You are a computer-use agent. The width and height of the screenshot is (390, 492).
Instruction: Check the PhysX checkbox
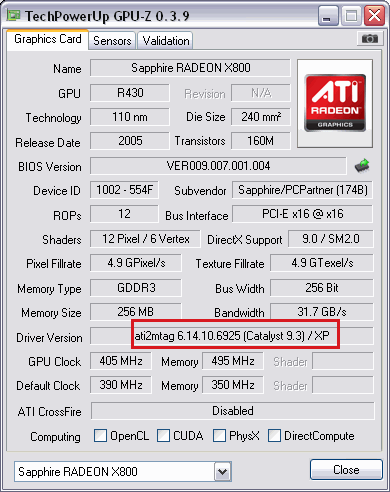(219, 436)
